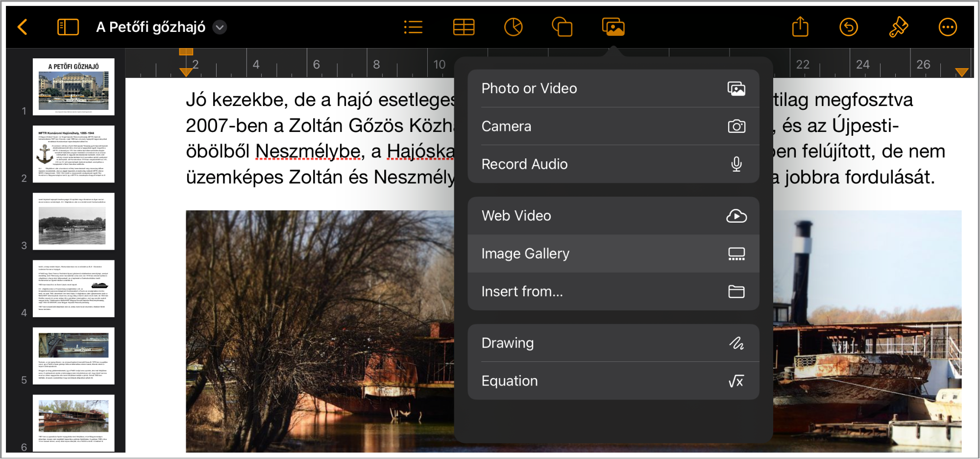
Task: Select Web Video menu entry
Action: pos(613,216)
